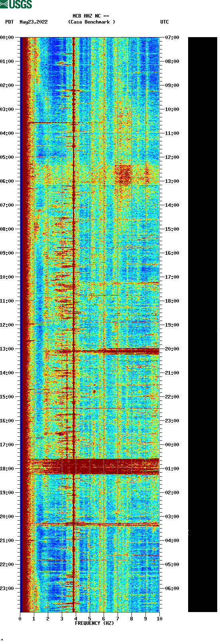Image resolution: width=220 pixels, height=644 pixels.
Task: Select the '19:00' UTC time label
Action: (172, 325)
